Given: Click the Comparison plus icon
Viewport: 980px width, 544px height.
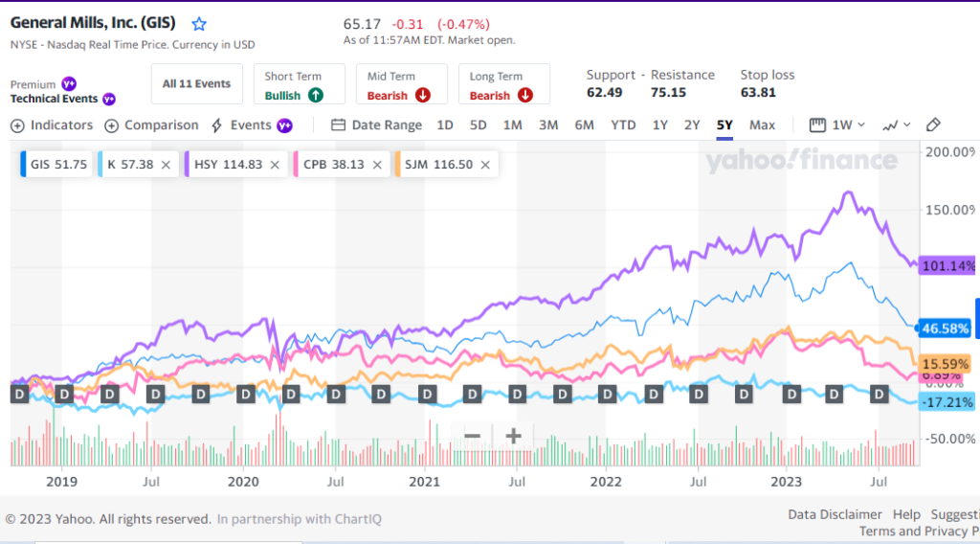Looking at the screenshot, I should point(111,125).
